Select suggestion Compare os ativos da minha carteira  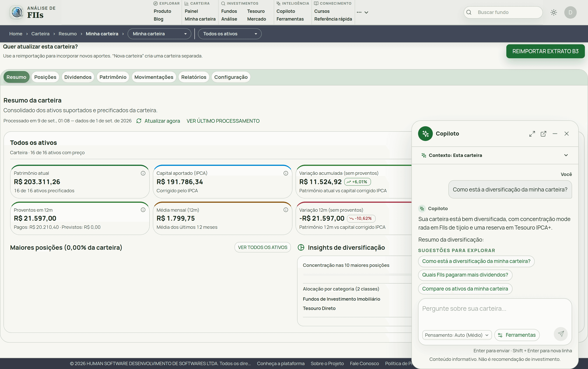click(x=465, y=289)
